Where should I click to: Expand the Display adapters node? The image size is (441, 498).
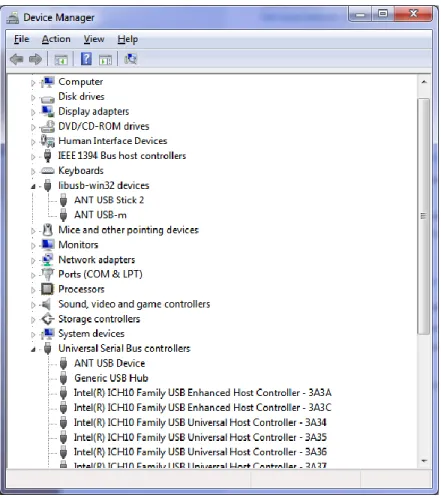click(33, 113)
